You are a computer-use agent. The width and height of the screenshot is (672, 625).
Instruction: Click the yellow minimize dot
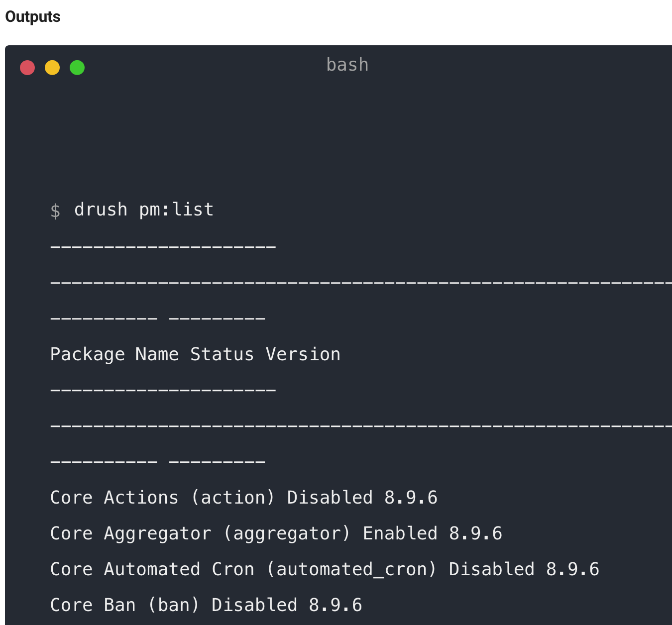(52, 67)
